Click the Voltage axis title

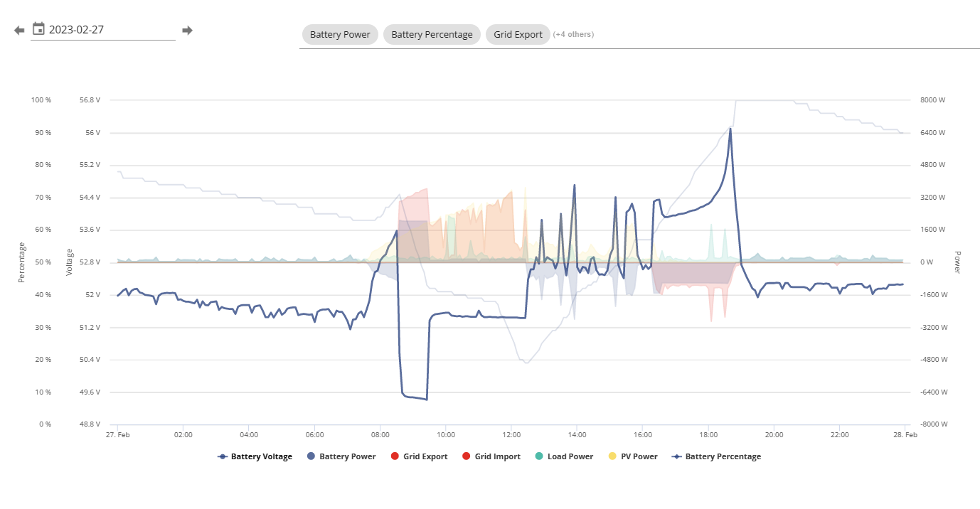point(70,262)
